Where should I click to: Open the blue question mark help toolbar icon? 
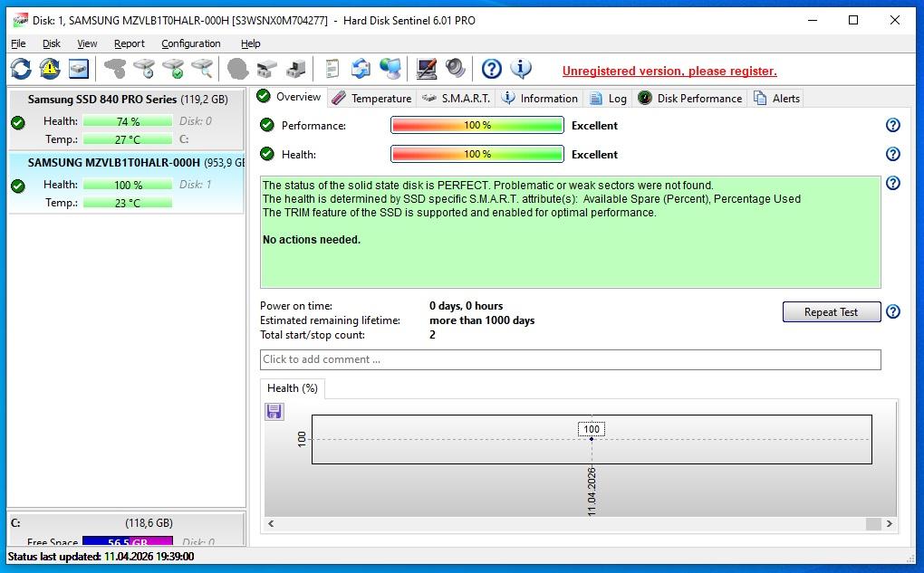491,69
